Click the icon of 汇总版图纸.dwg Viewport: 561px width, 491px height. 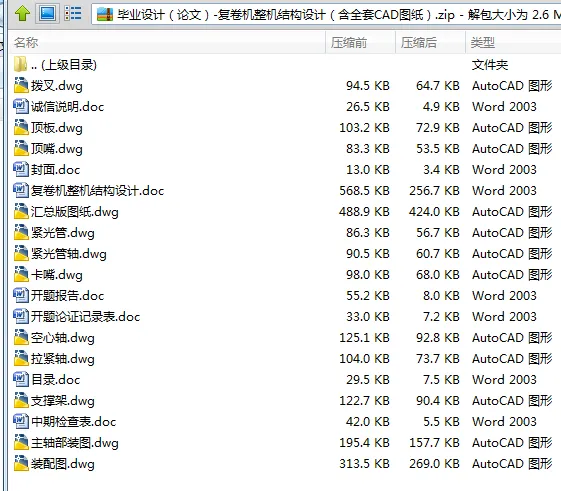click(21, 212)
